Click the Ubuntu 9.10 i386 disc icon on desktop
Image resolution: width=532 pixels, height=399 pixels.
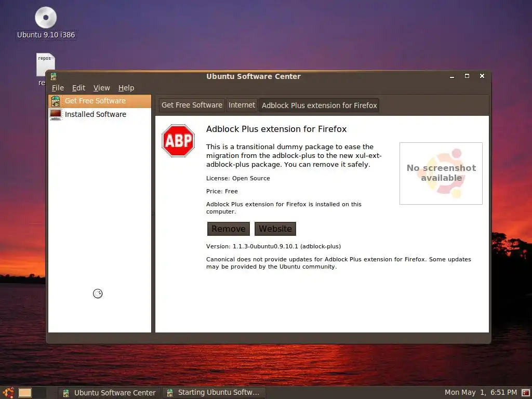[x=46, y=17]
